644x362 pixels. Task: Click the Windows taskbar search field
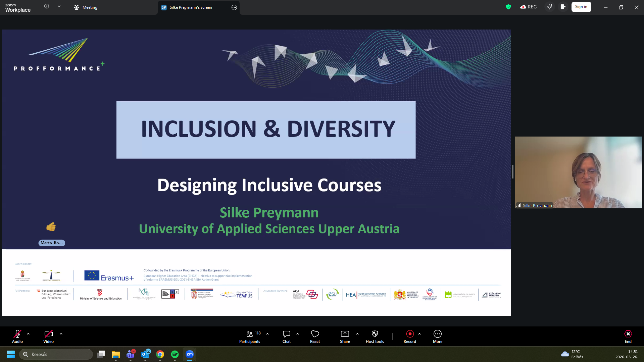[56, 354]
